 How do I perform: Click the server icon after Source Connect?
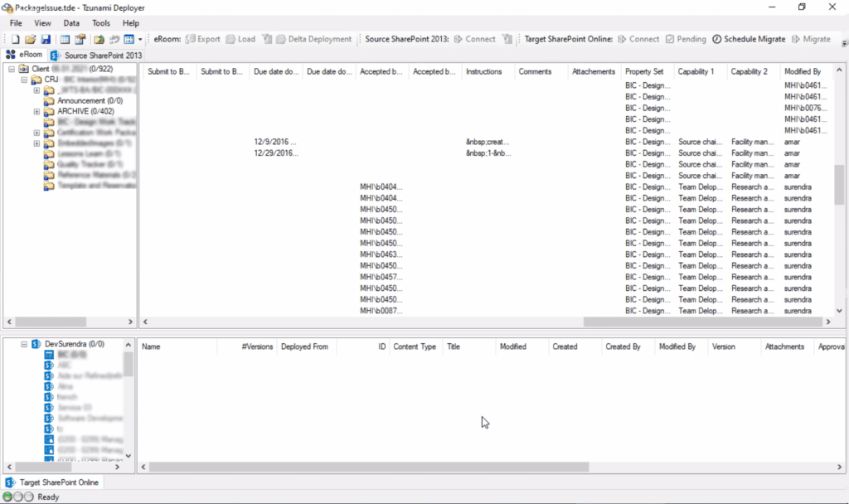[507, 39]
